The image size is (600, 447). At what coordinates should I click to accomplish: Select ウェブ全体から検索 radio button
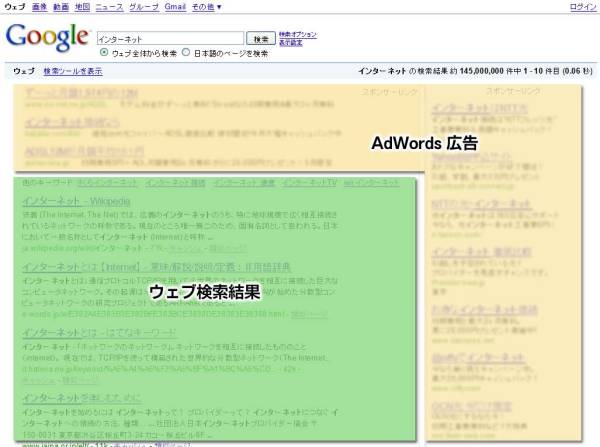[x=104, y=52]
